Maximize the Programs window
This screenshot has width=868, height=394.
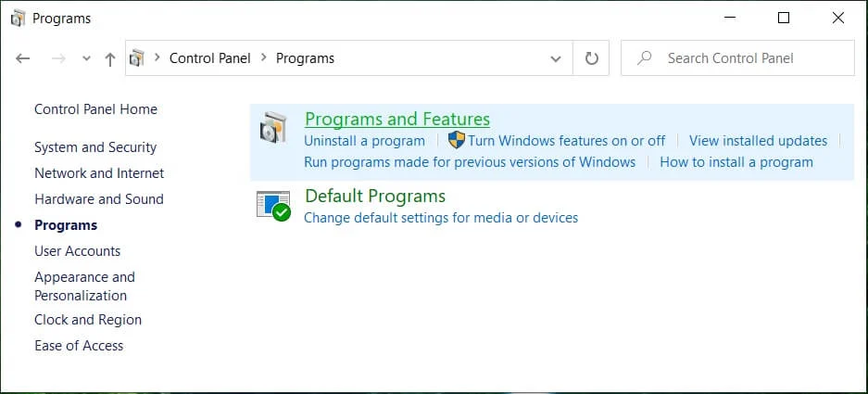[784, 18]
